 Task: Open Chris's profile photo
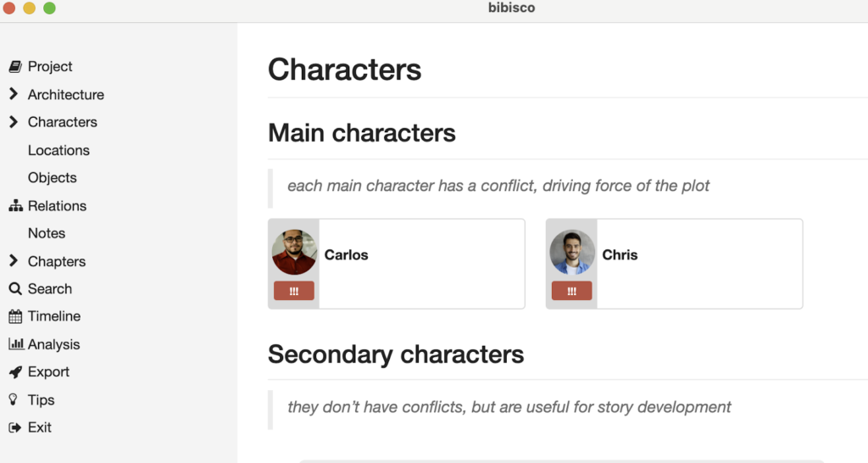(x=572, y=252)
